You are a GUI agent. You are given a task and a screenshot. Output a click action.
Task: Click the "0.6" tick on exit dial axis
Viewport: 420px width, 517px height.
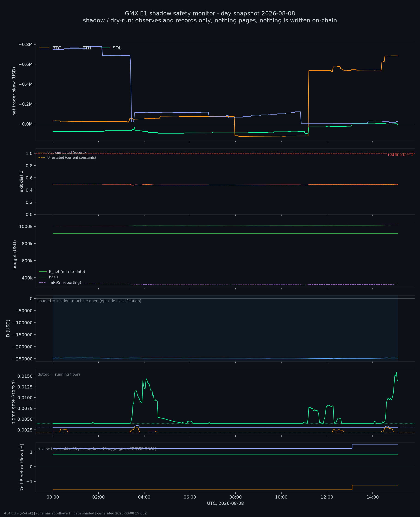coord(29,178)
